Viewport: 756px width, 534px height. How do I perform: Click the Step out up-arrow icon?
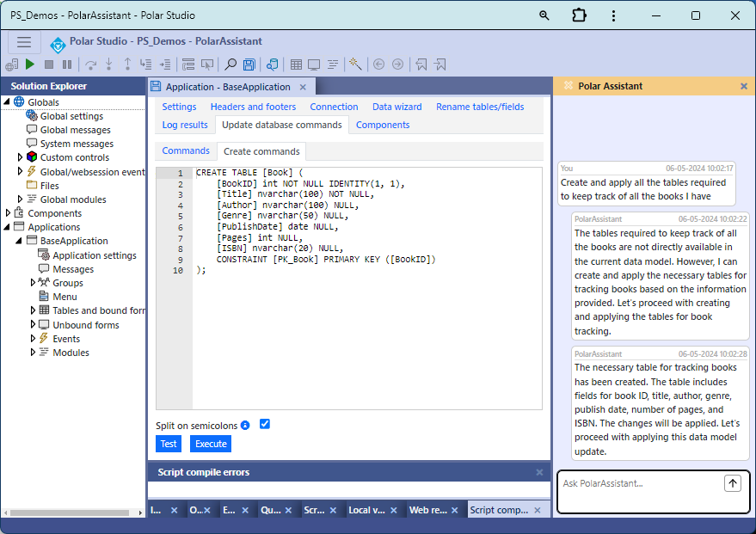click(127, 64)
